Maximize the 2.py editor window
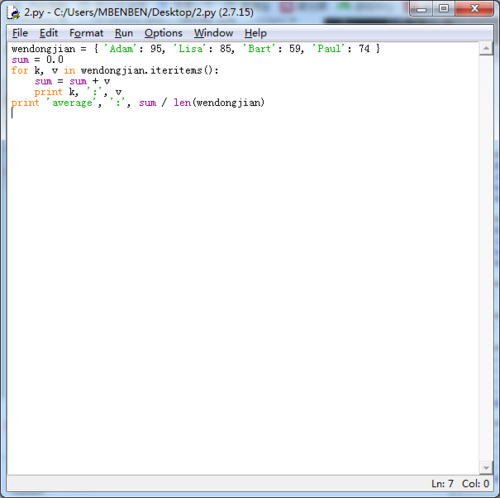Screen dimensions: 500x498 point(443,9)
